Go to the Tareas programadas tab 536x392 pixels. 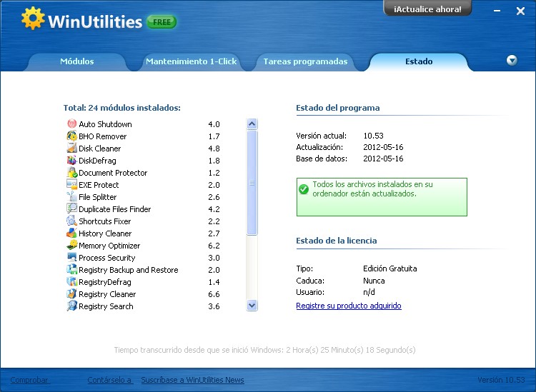click(305, 61)
